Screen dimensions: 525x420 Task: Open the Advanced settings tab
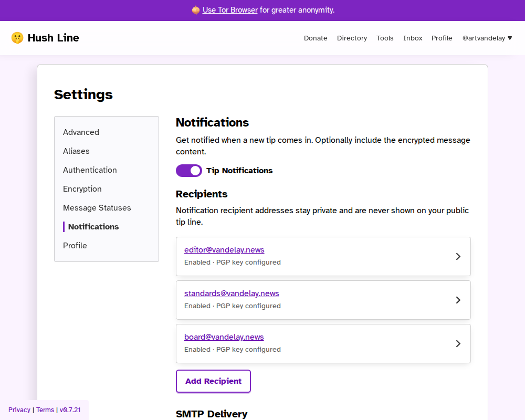[x=81, y=132]
